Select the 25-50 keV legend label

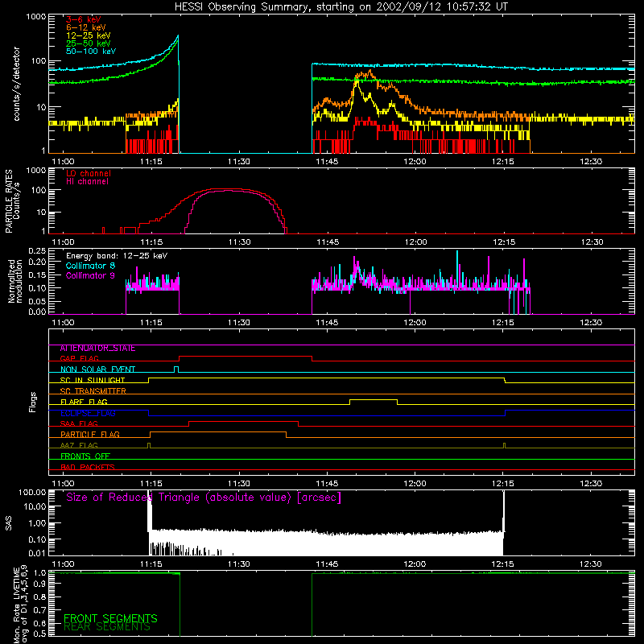(89, 43)
